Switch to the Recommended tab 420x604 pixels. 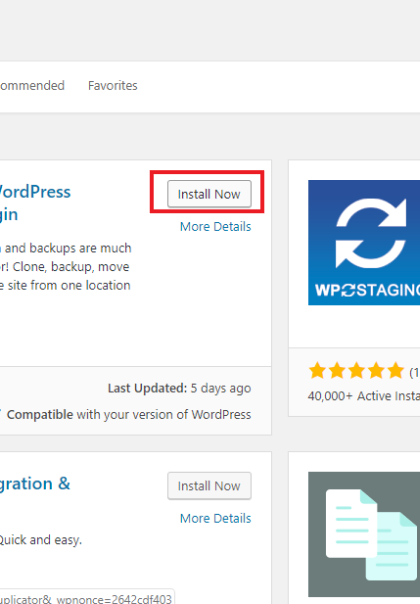pos(32,86)
